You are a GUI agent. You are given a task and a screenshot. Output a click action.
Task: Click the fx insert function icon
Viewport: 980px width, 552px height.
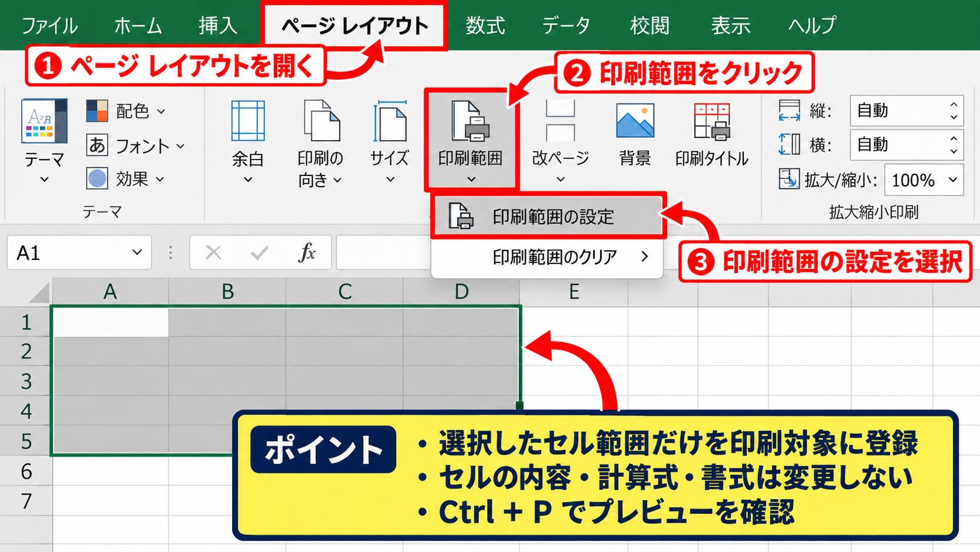[307, 253]
